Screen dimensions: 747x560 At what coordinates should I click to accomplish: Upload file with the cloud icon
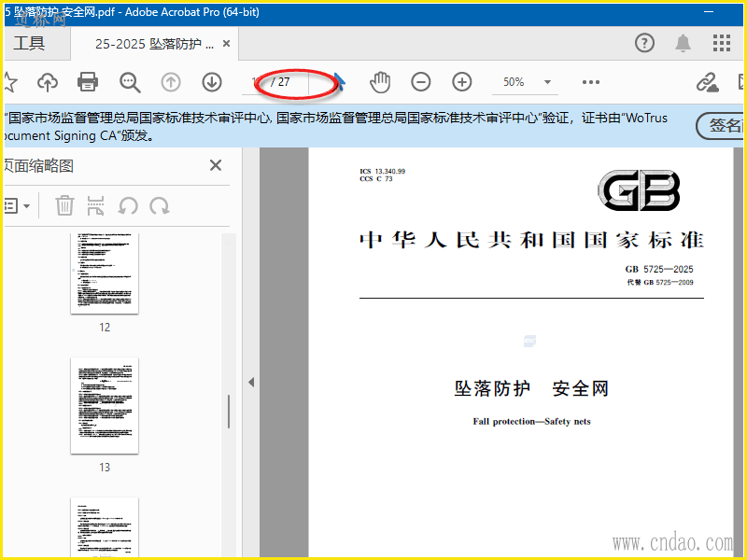48,82
